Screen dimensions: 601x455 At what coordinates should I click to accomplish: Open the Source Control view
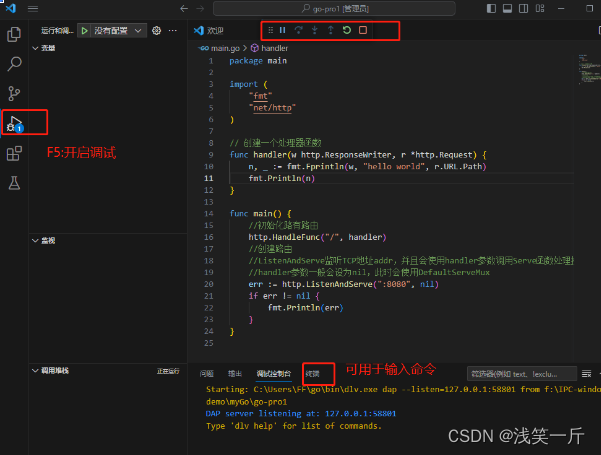[14, 94]
